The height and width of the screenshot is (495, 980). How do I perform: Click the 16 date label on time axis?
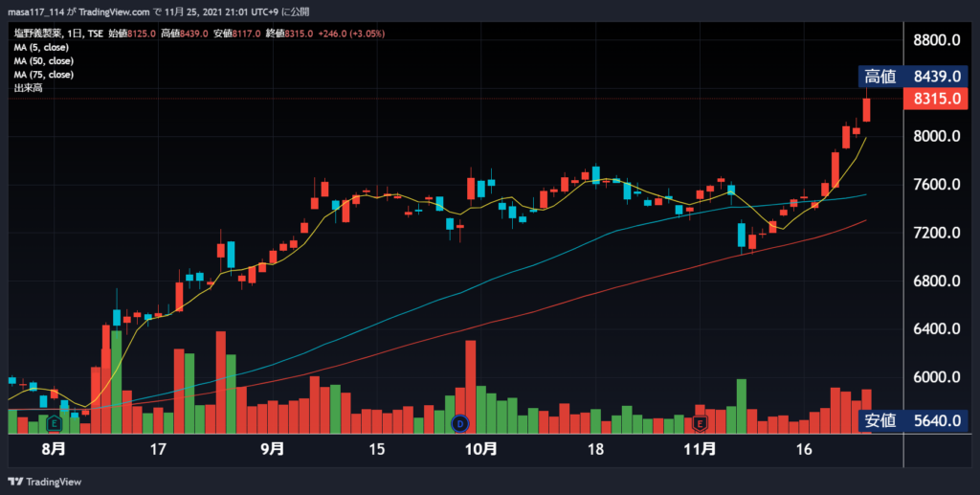(x=804, y=449)
